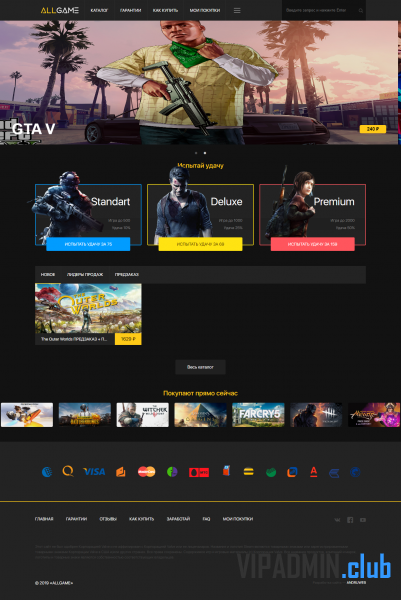This screenshot has height=600, width=401.
Task: Click the red MTS payment icon
Action: click(199, 472)
